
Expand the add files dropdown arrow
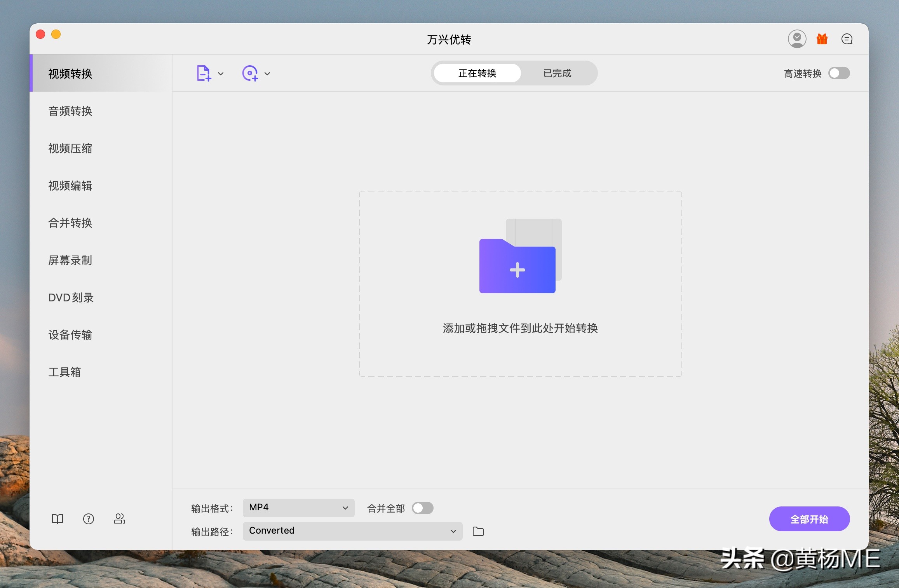[221, 73]
